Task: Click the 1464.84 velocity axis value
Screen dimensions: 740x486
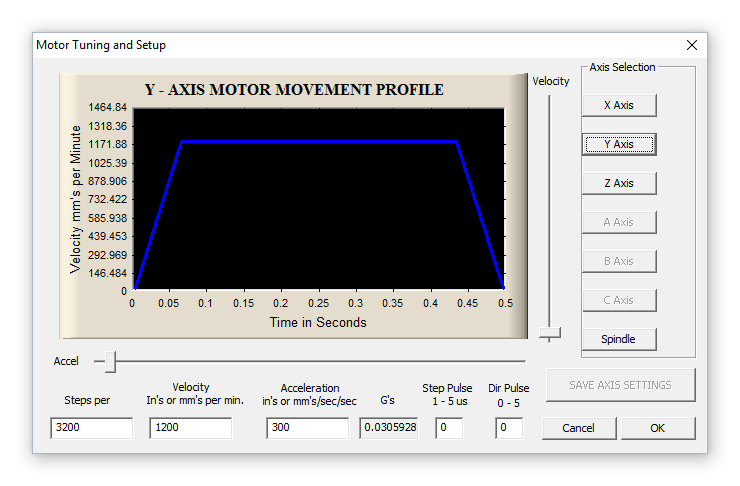Action: (108, 108)
